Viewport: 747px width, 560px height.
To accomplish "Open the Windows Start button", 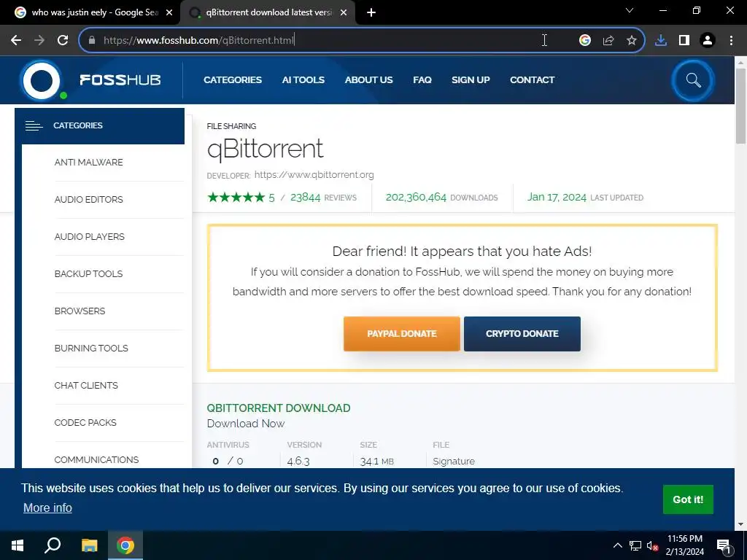I will click(x=18, y=545).
